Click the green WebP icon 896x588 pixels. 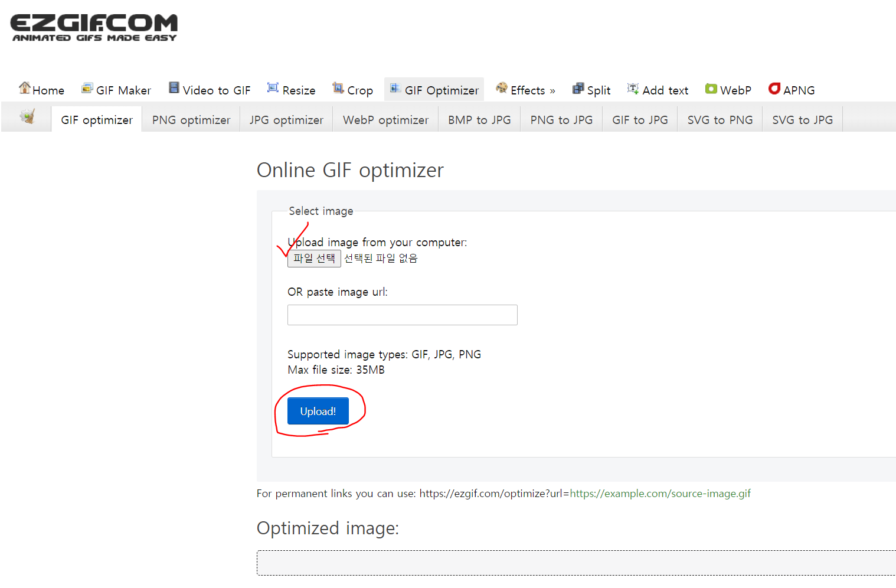(711, 89)
